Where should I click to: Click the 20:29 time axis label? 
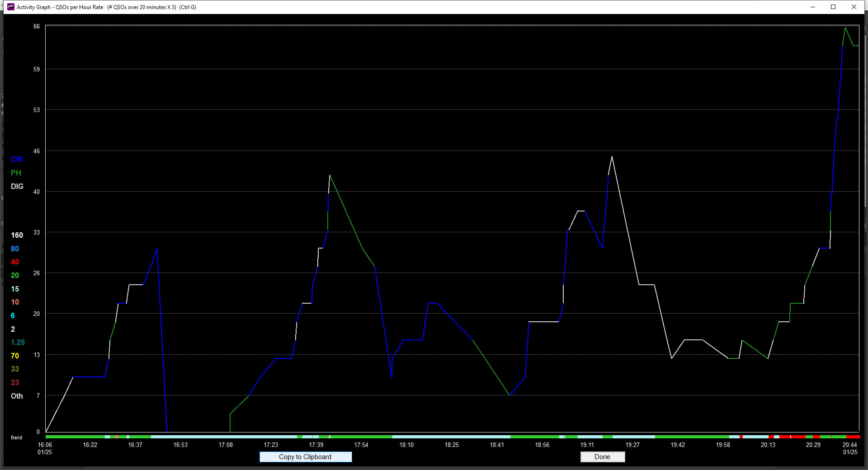(x=813, y=445)
